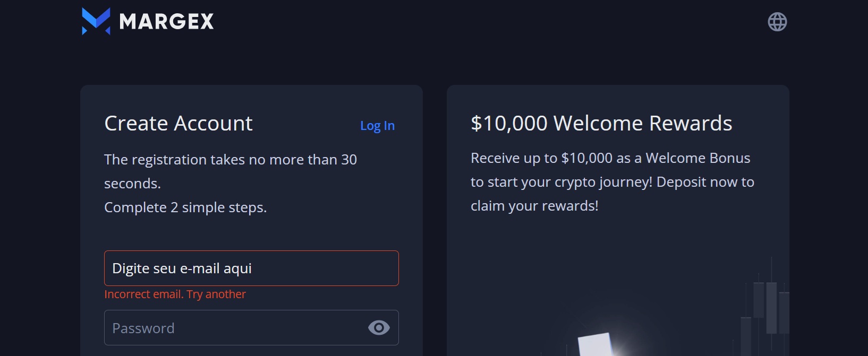Click the candlestick chart graphic
The height and width of the screenshot is (356, 868).
click(765, 308)
